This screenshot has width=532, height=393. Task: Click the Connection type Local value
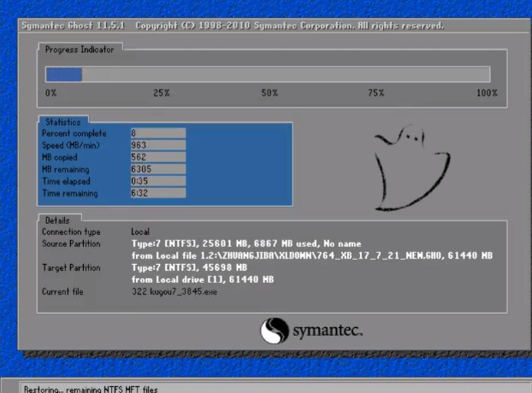(x=140, y=232)
